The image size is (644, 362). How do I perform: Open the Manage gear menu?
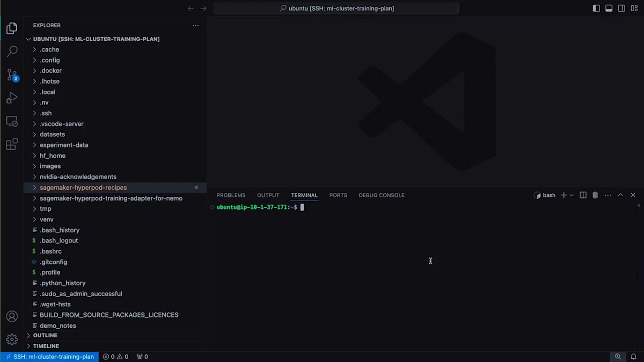click(12, 339)
